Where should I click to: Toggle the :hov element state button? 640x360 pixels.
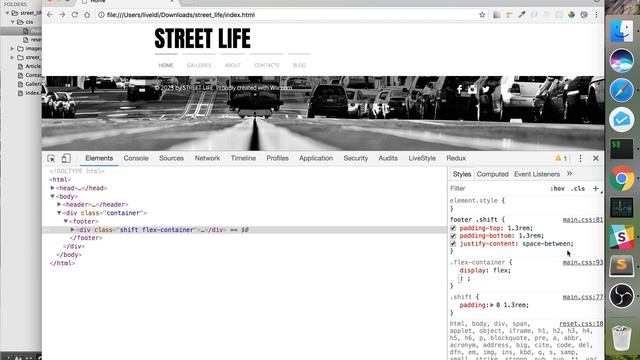click(558, 189)
